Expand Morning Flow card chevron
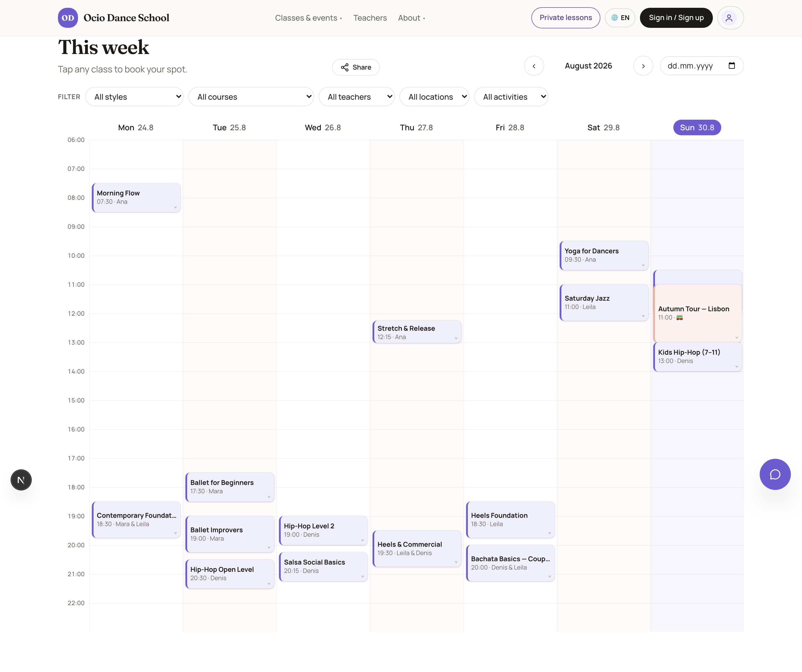Viewport: 802px width, 672px height. (175, 207)
